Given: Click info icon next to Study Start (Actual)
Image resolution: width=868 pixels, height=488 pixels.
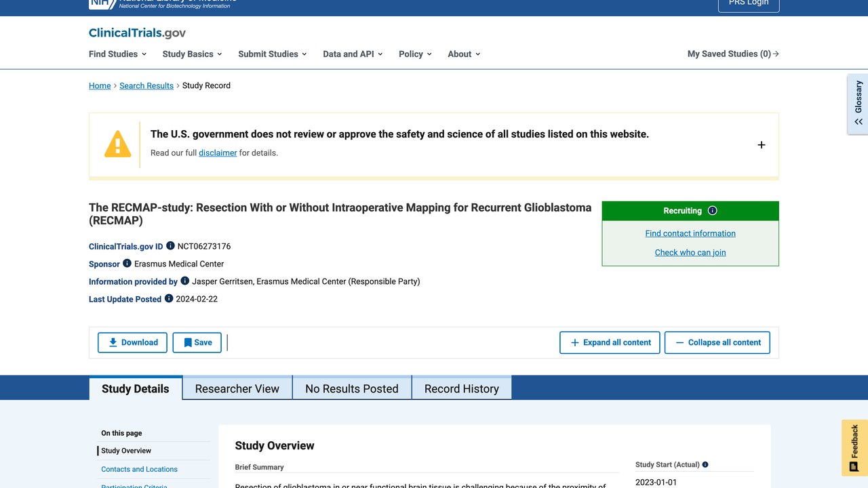Looking at the screenshot, I should (x=705, y=465).
